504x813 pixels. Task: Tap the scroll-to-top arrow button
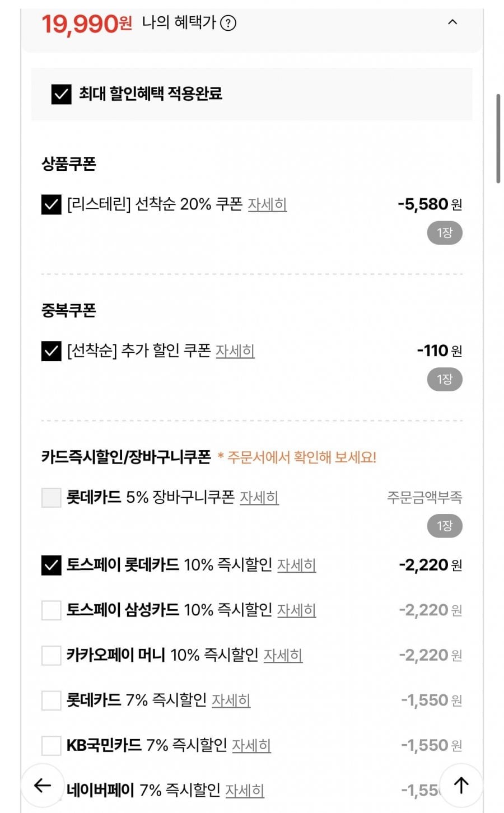[x=461, y=785]
